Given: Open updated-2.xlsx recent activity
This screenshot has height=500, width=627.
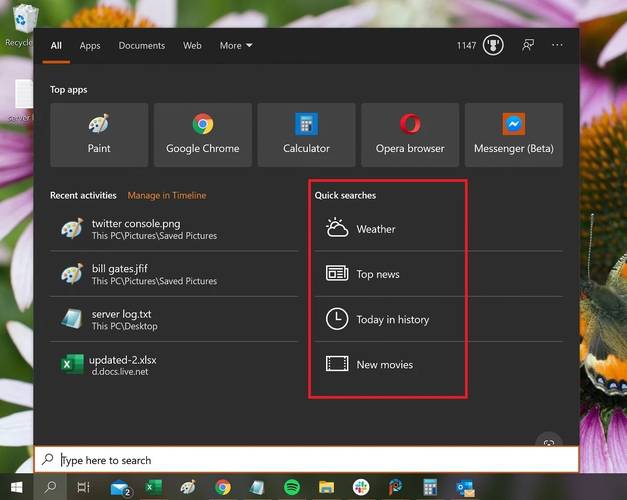Looking at the screenshot, I should [174, 365].
